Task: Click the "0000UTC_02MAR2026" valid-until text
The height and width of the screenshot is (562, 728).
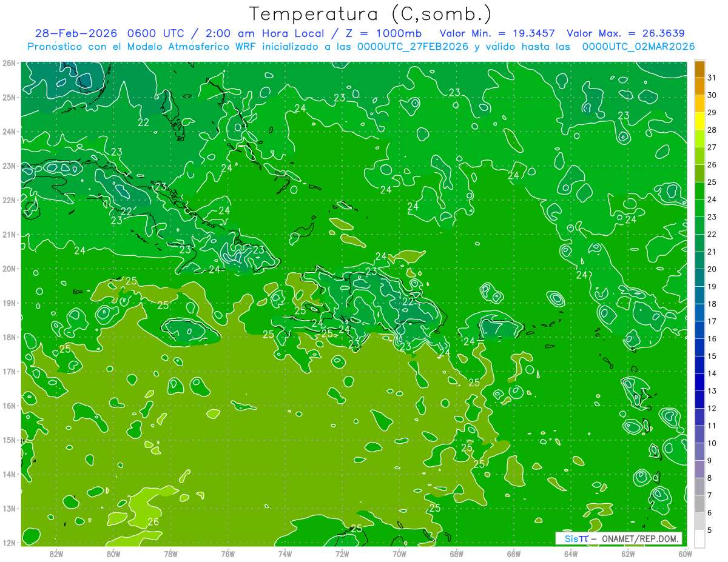Action: click(638, 47)
